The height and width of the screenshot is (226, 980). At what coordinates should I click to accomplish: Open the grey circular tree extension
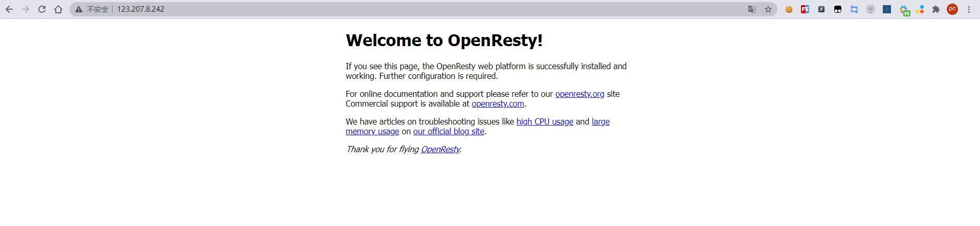[871, 9]
